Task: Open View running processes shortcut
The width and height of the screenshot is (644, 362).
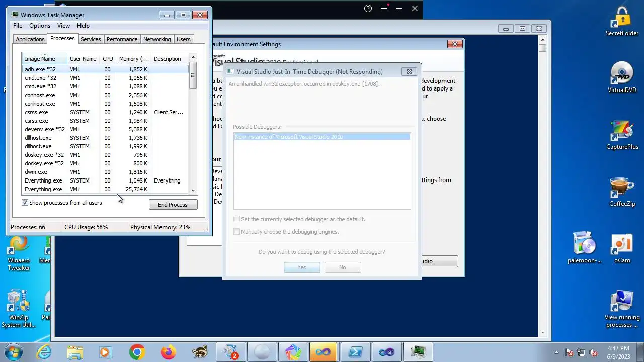Action: point(622,309)
